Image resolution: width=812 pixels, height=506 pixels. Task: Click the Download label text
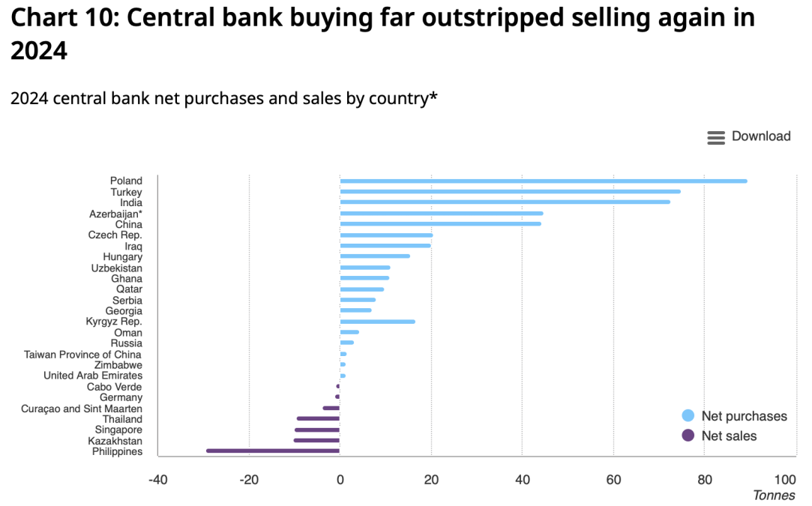761,136
